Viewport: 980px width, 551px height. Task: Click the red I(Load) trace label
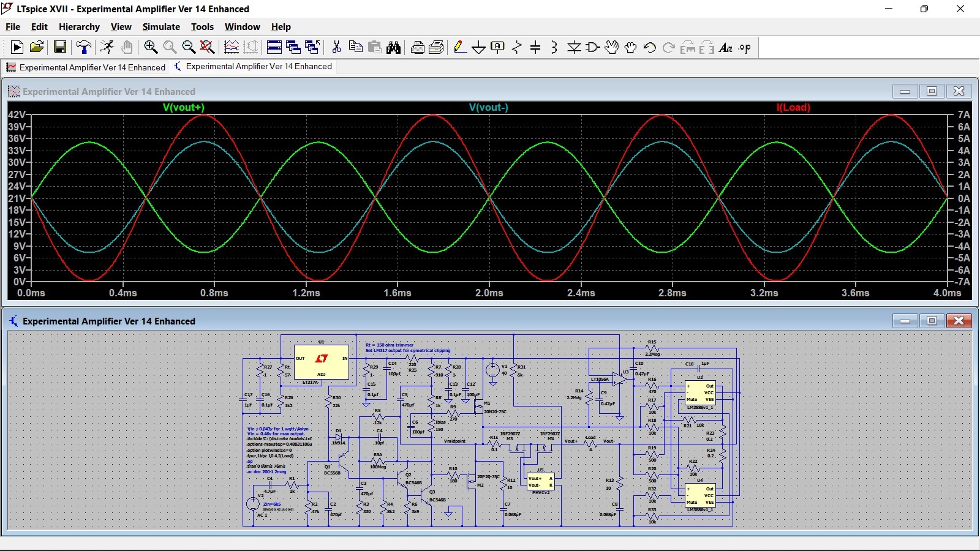(793, 107)
